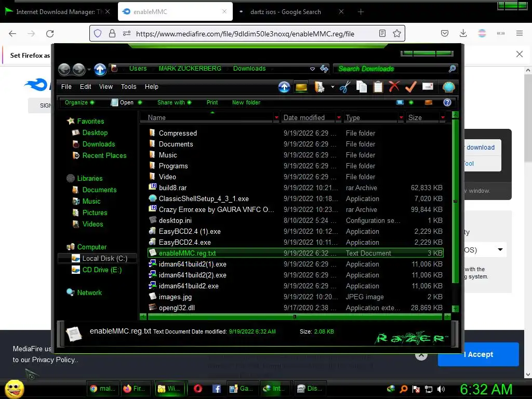
Task: Open the Name column filter dropdown arrow
Action: coord(276,118)
